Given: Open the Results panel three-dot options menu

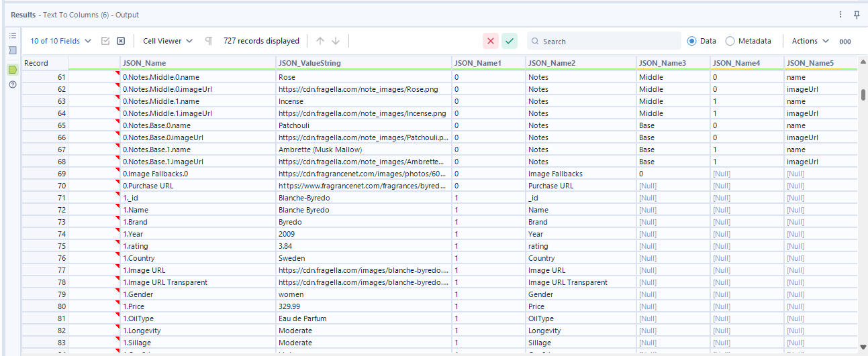Looking at the screenshot, I should [x=840, y=14].
